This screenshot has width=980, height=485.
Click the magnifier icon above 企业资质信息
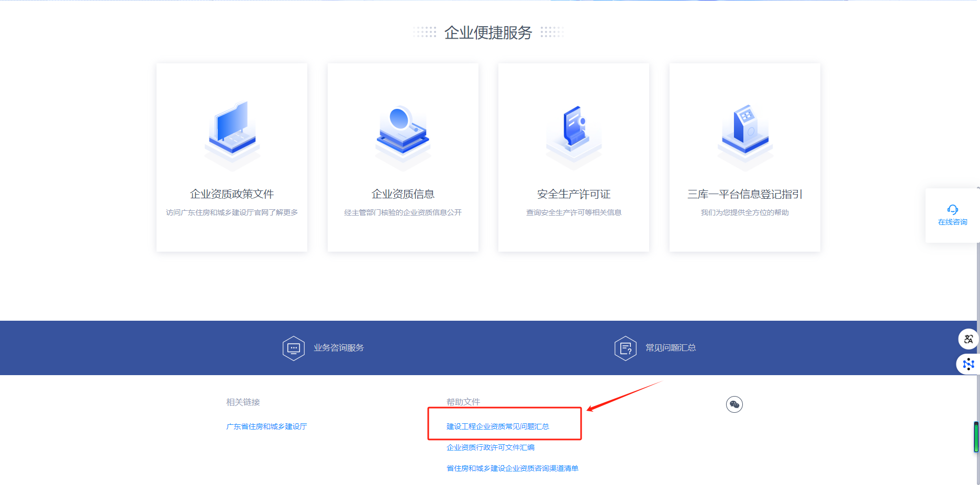403,128
